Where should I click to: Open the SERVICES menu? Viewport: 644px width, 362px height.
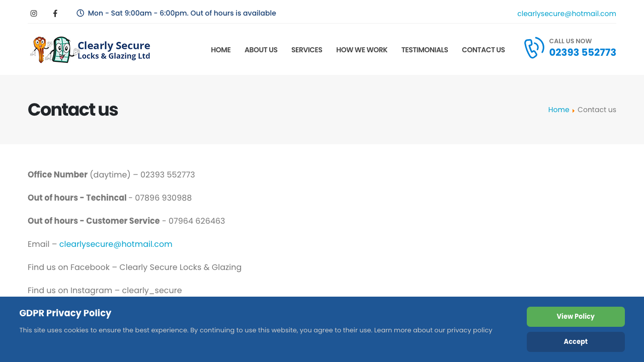pyautogui.click(x=306, y=49)
